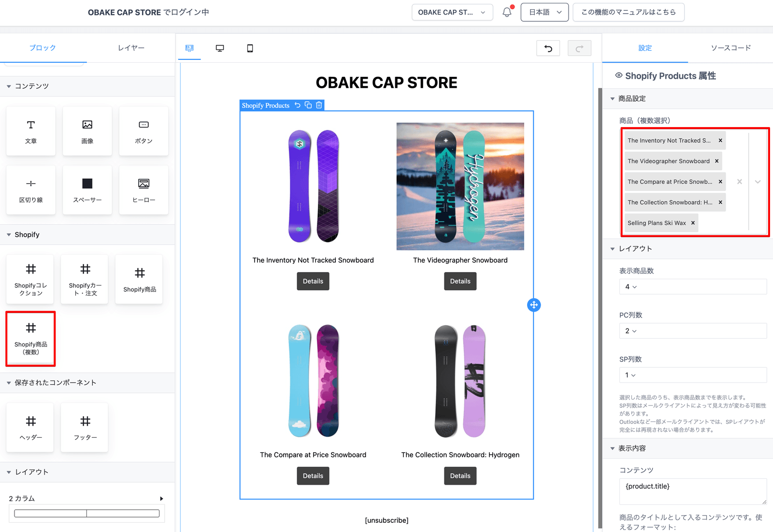Click the {product.title} content field

point(693,491)
